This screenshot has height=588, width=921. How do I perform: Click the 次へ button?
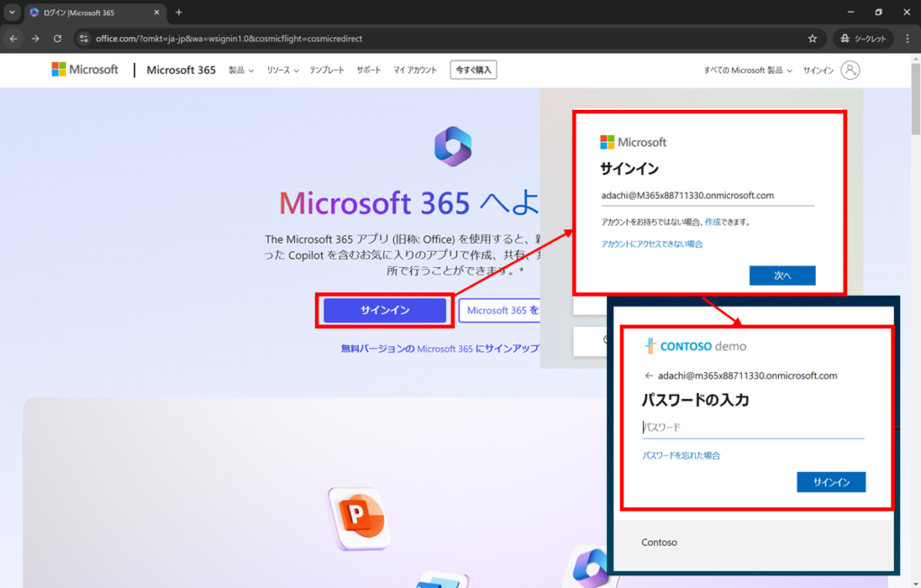coord(782,275)
